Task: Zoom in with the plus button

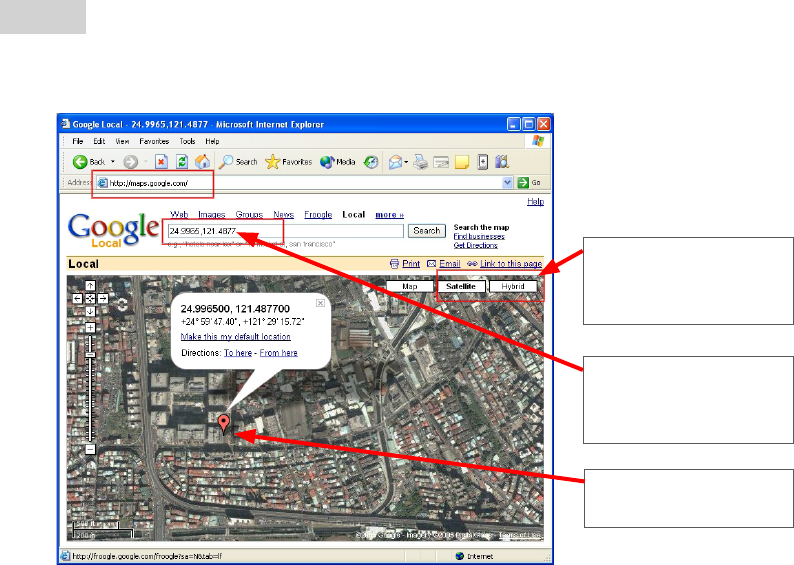Action: click(x=90, y=328)
